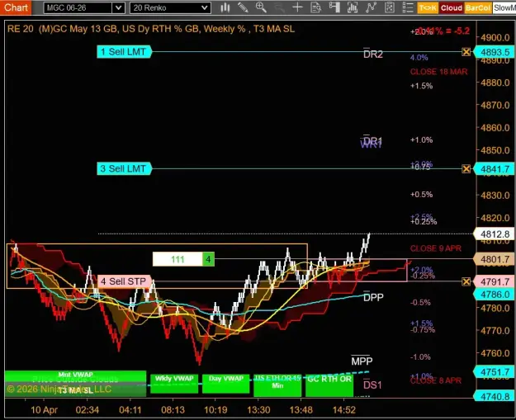The image size is (516, 420).
Task: Click the -0.5% level label
Action: pos(420,302)
